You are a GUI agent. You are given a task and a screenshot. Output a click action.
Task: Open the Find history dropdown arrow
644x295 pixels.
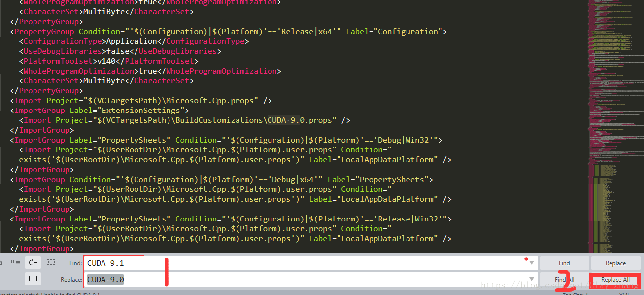click(531, 263)
